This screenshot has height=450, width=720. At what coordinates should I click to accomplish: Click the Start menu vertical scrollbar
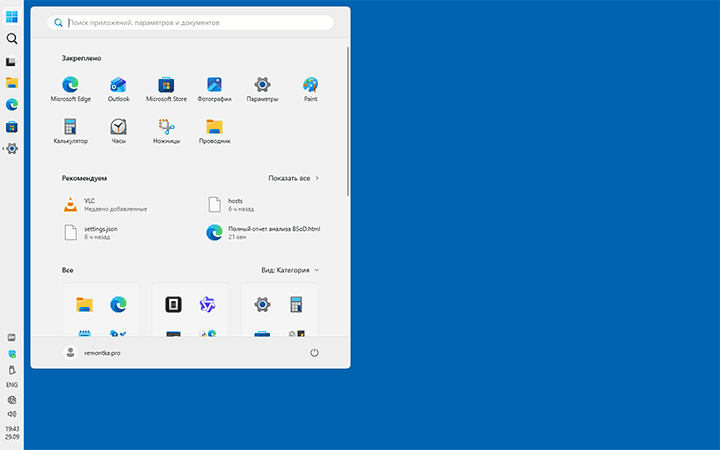coord(348,122)
